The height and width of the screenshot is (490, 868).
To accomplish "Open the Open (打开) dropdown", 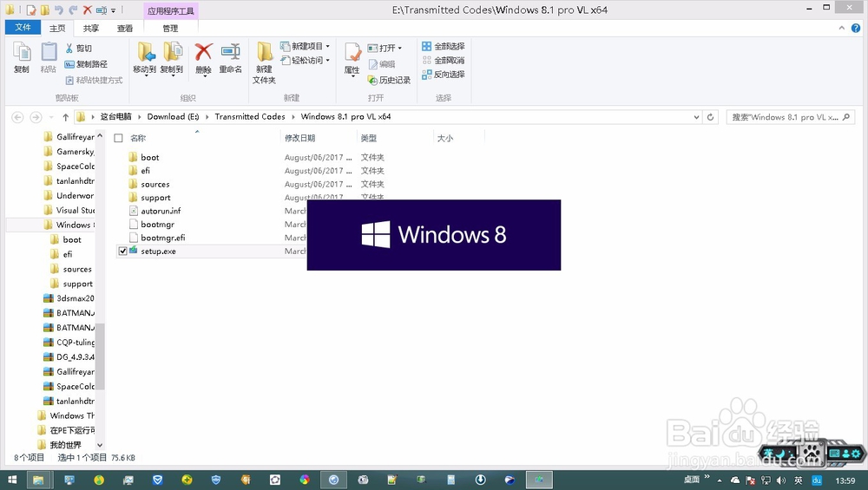I will 385,48.
